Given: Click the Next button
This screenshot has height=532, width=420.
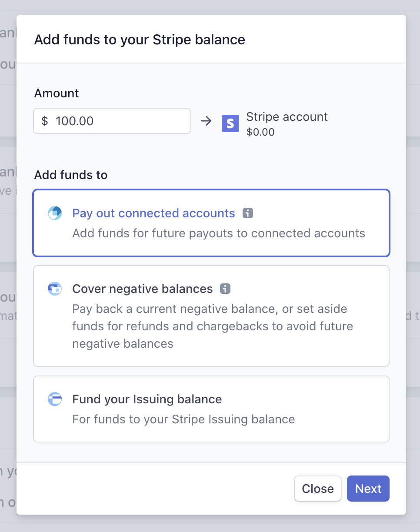Looking at the screenshot, I should [368, 489].
